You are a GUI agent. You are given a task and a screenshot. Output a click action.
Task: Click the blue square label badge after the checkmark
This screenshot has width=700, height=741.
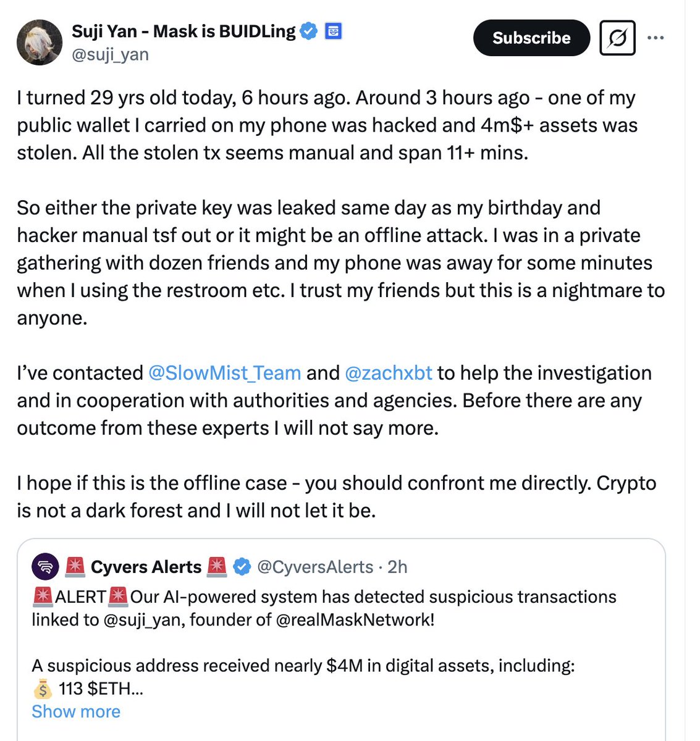(x=332, y=31)
